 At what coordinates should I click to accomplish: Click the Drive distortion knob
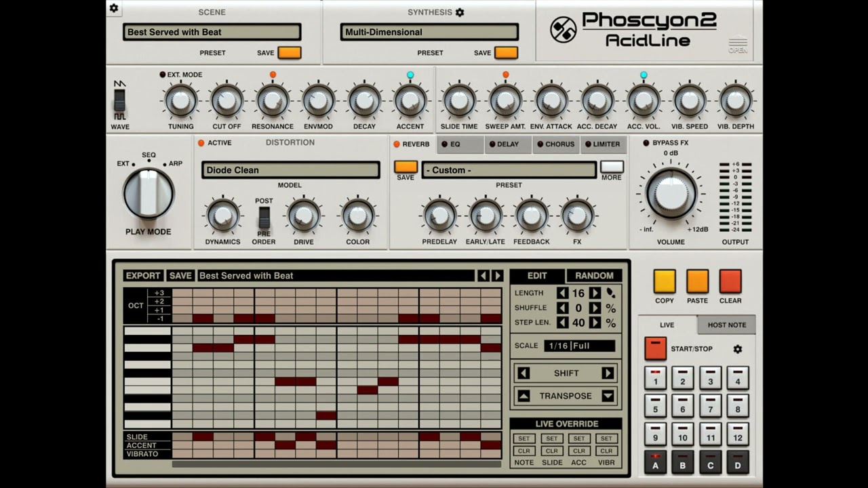point(304,216)
